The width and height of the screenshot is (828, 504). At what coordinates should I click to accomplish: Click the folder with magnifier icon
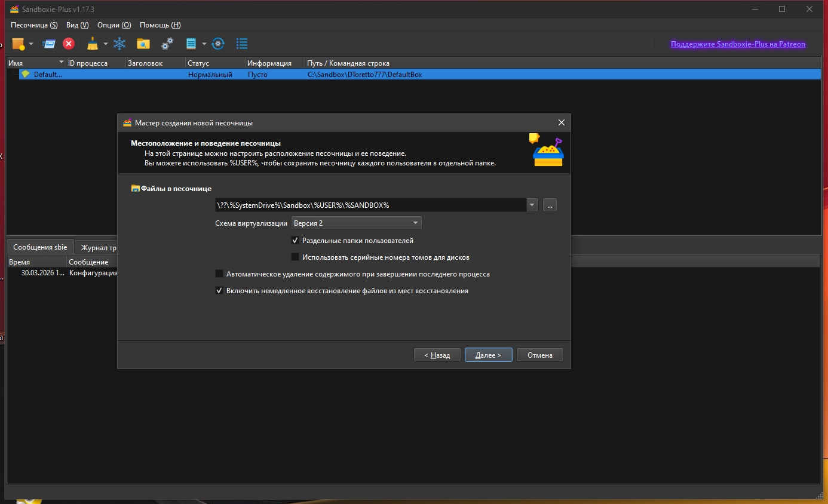pyautogui.click(x=143, y=44)
